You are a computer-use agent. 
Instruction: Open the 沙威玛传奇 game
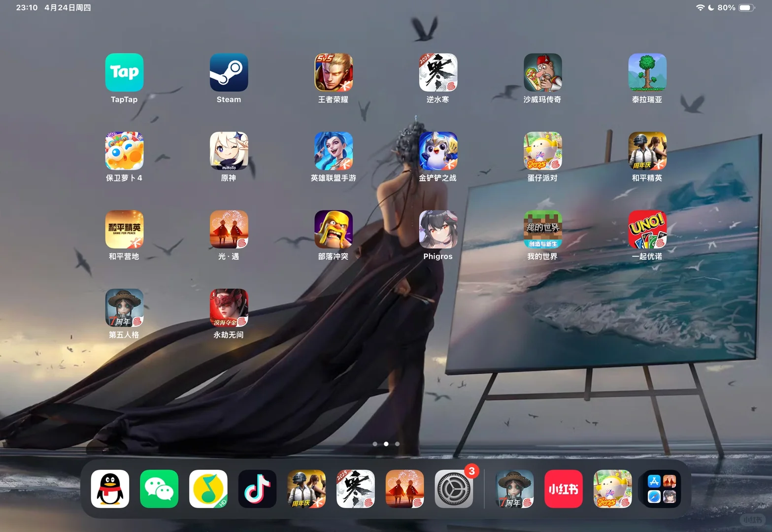[x=542, y=72]
